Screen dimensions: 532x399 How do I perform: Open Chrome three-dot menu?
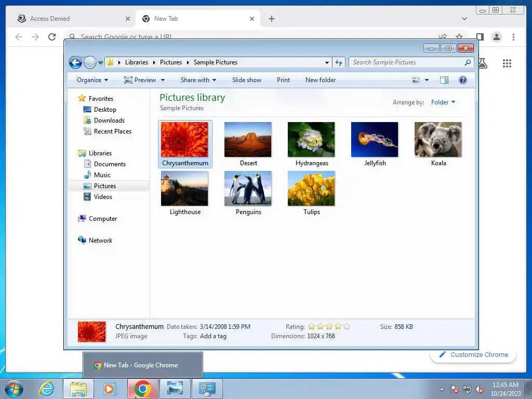point(513,37)
